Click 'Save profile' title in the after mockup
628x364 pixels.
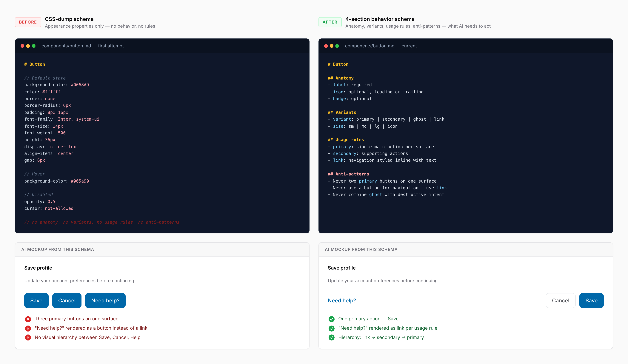click(x=342, y=268)
